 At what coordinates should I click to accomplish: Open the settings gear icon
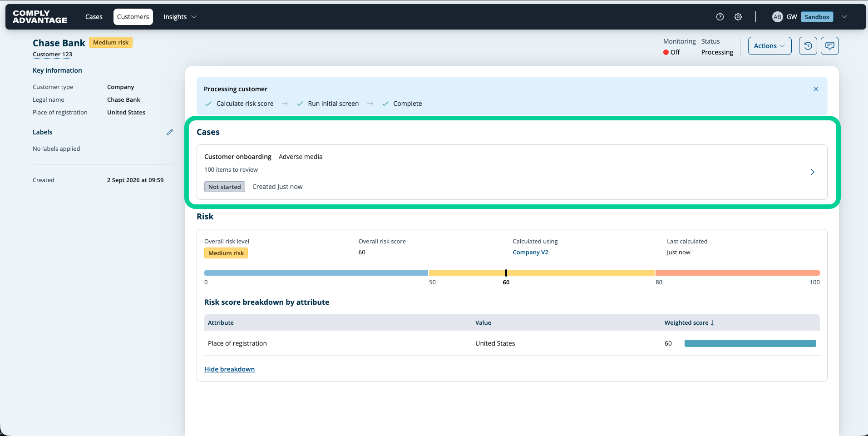pyautogui.click(x=738, y=17)
